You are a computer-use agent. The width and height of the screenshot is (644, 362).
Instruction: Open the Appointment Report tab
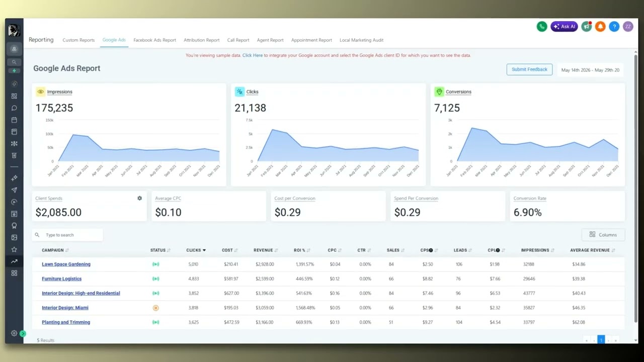[311, 40]
